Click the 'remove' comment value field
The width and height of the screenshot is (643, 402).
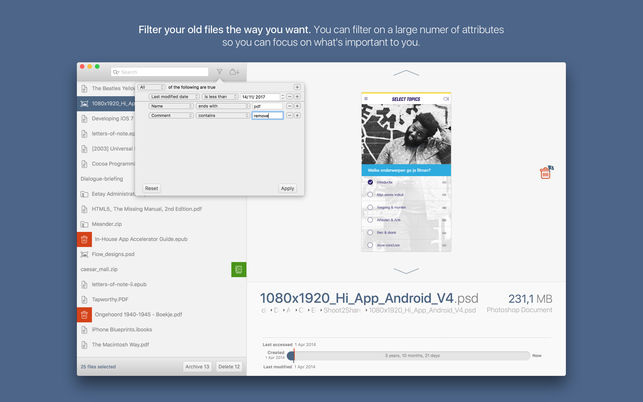point(267,116)
